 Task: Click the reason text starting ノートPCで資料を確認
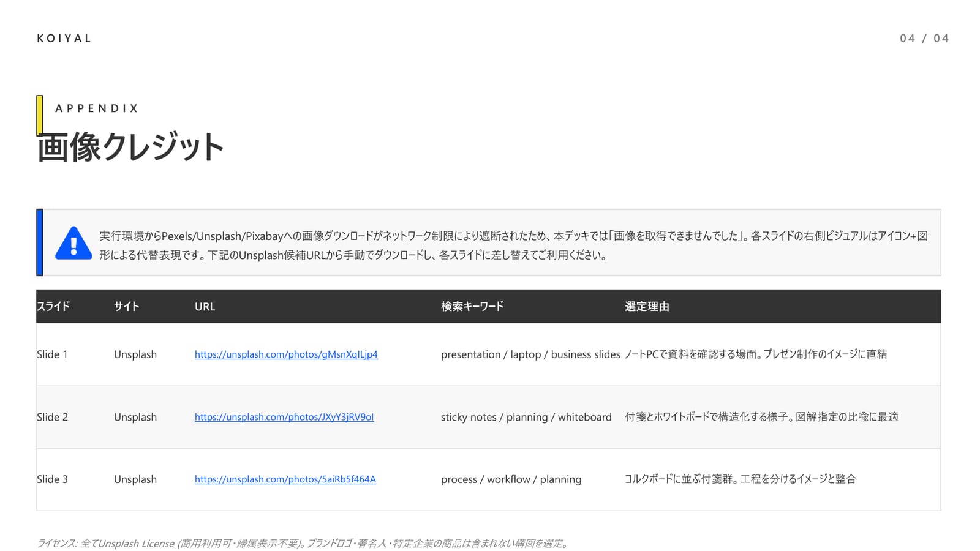coord(755,354)
